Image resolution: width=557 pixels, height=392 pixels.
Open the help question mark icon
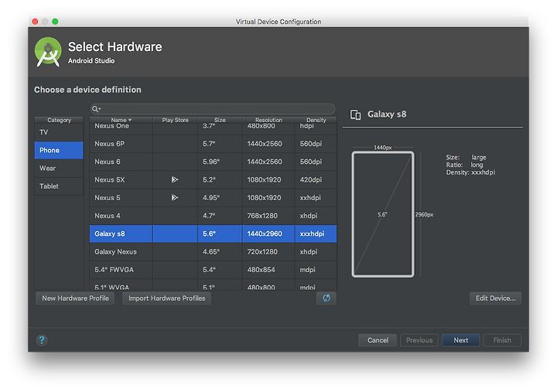click(x=42, y=340)
